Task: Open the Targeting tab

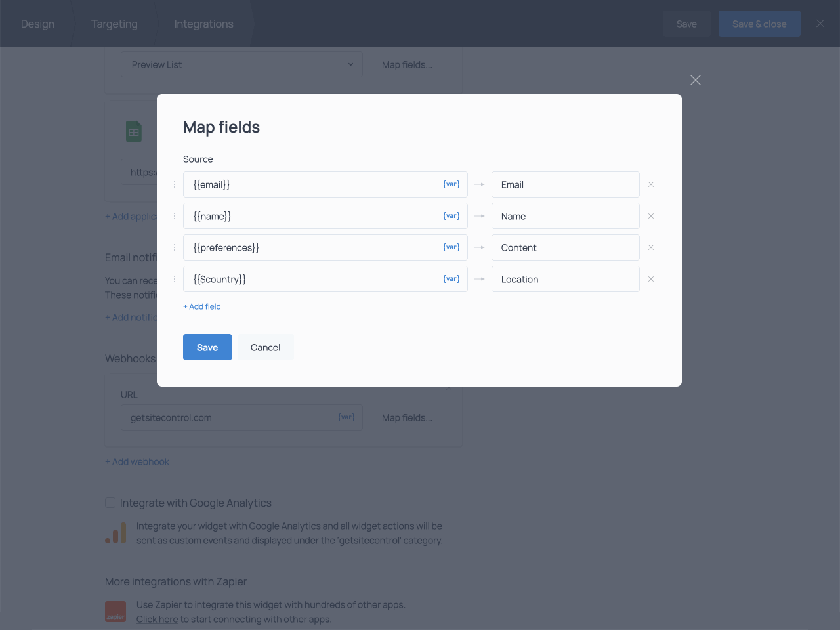Action: tap(114, 24)
